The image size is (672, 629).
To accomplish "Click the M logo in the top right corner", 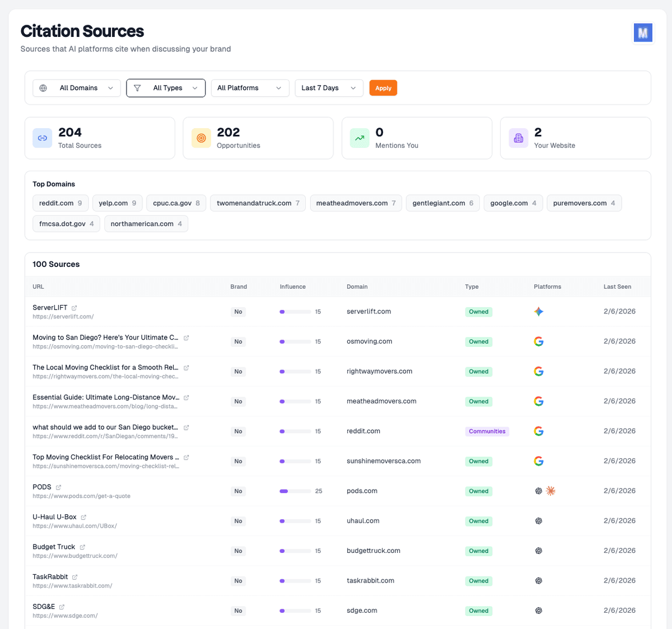I will 643,32.
